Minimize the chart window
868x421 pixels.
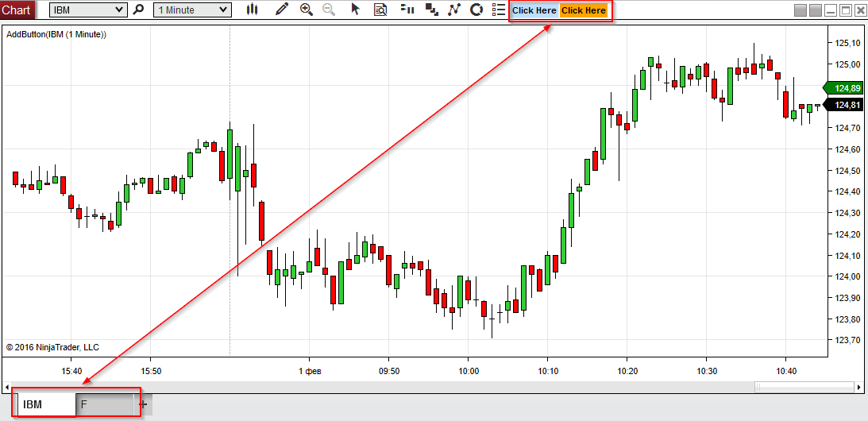click(831, 10)
